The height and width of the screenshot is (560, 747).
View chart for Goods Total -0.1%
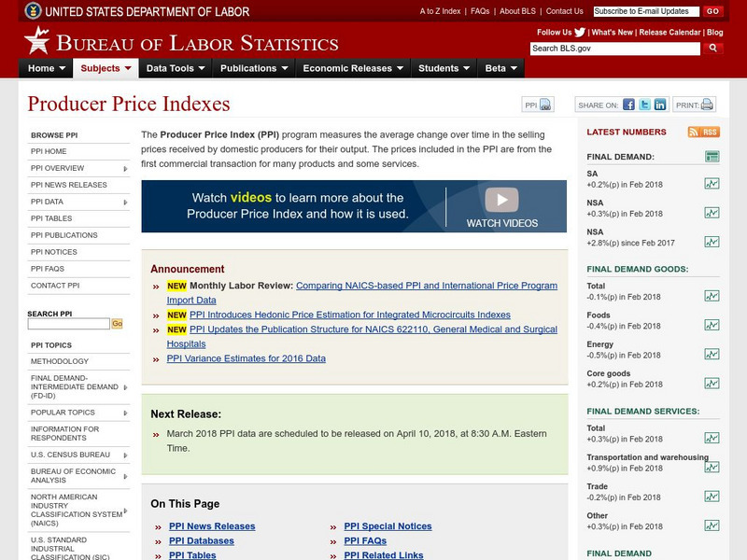(712, 296)
